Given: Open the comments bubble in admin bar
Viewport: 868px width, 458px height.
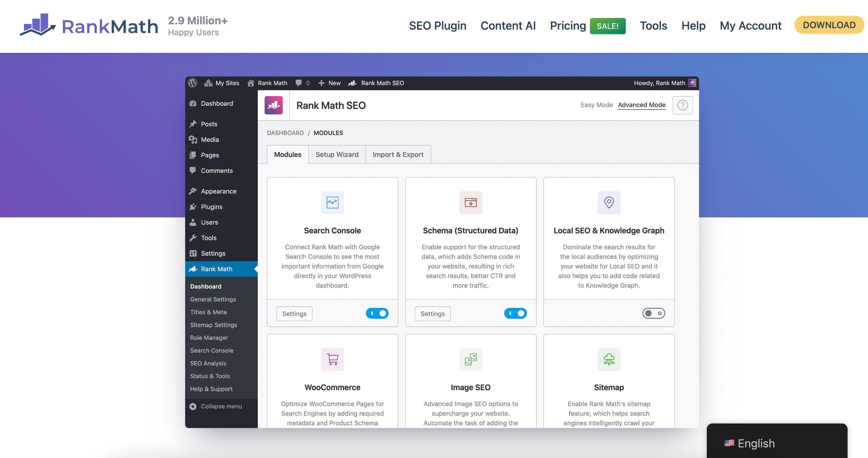Looking at the screenshot, I should 298,83.
